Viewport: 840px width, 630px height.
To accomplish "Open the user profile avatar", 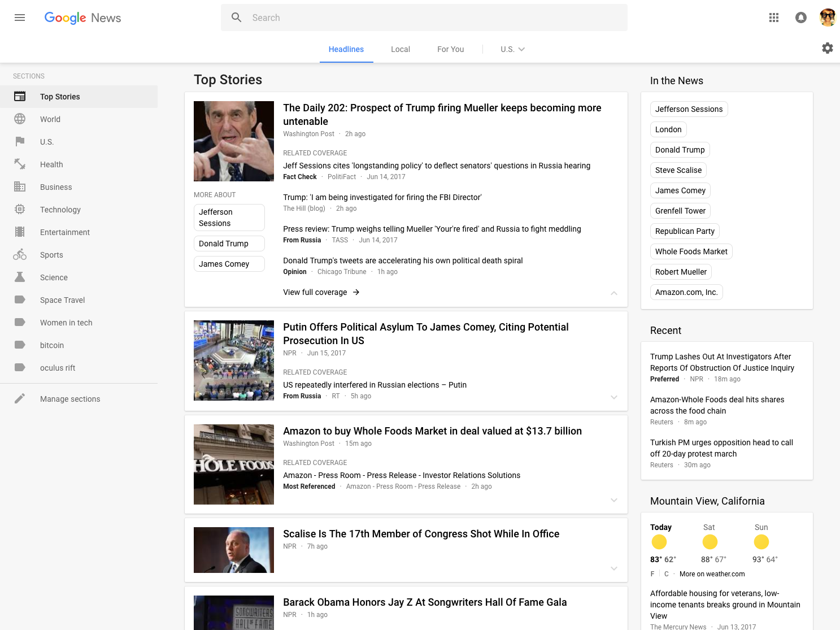I will (x=828, y=18).
